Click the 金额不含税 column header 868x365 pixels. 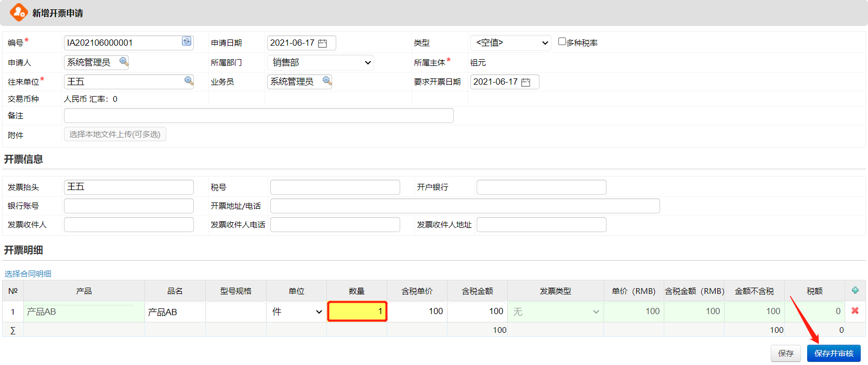(754, 291)
